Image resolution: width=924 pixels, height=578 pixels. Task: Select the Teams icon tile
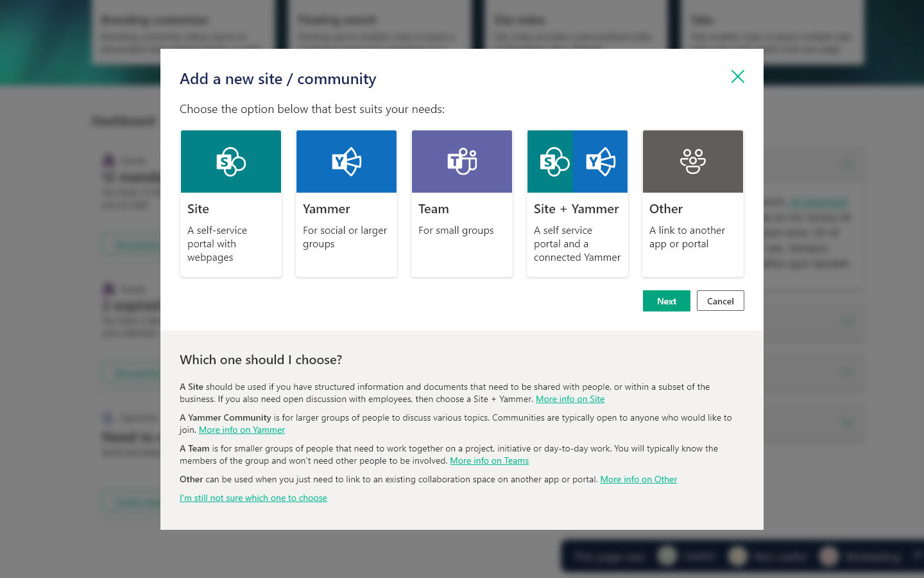coord(462,161)
